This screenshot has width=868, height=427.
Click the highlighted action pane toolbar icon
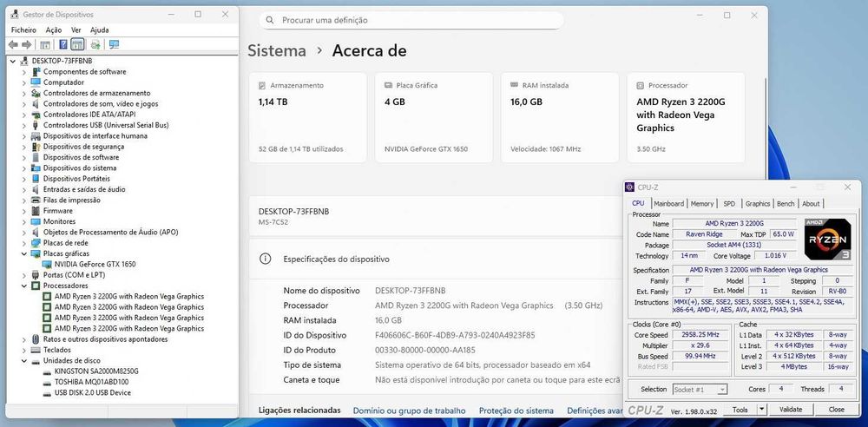click(77, 45)
